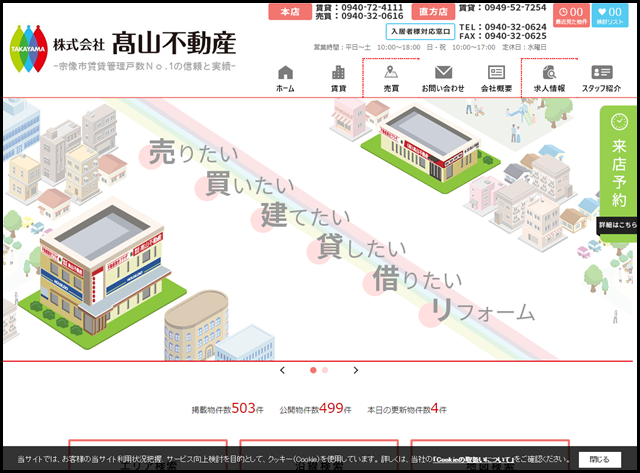Click 本店 sales phone 0940-32-0616
This screenshot has height=473, width=640.
(372, 16)
